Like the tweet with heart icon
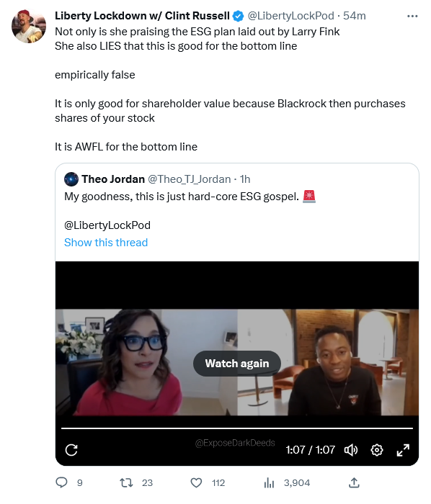The height and width of the screenshot is (504, 431). [196, 482]
